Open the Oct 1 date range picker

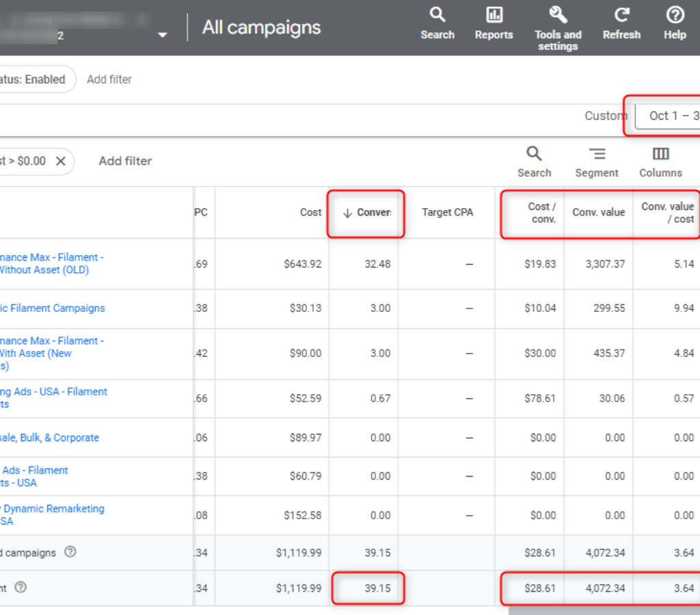tap(670, 116)
